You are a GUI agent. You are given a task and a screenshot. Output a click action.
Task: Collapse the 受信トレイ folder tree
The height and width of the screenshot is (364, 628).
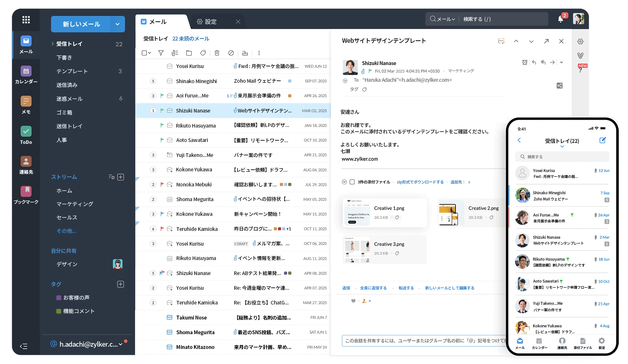pos(52,43)
